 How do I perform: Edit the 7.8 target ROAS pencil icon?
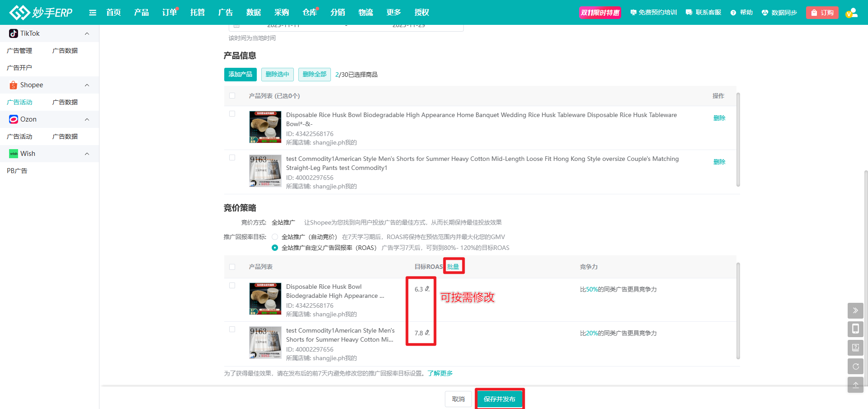pyautogui.click(x=427, y=333)
